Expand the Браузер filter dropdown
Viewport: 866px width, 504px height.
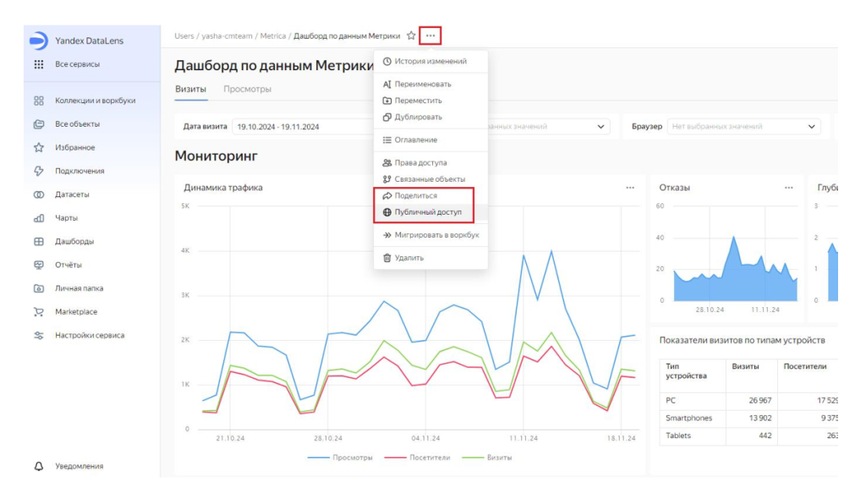tap(743, 127)
